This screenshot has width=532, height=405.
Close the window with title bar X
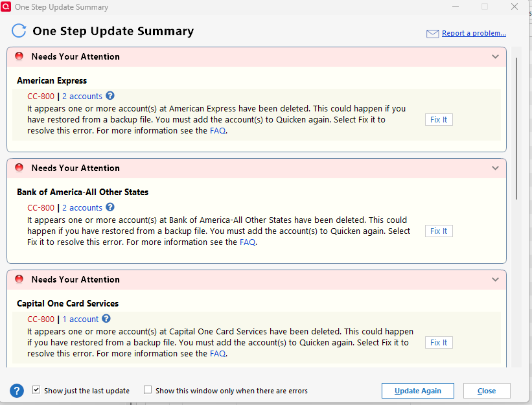coord(515,6)
